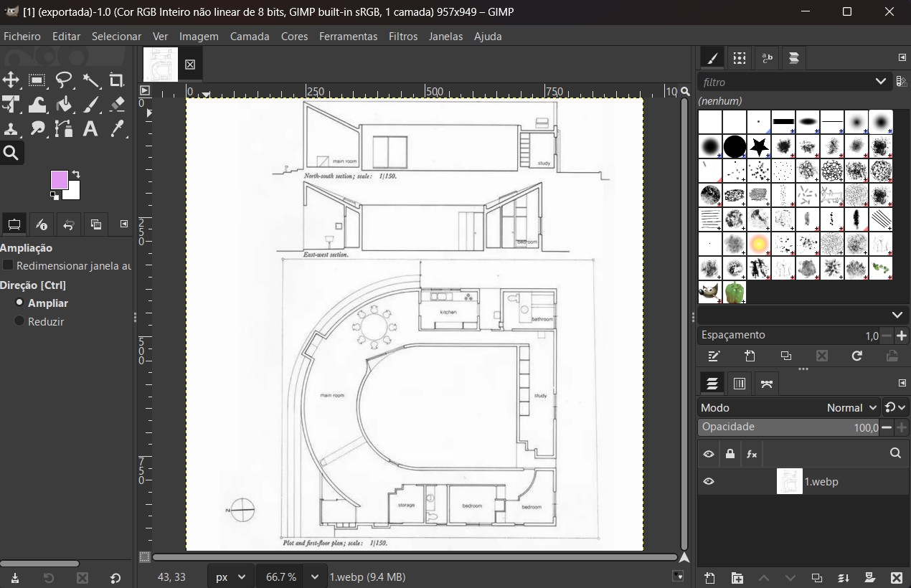Viewport: 911px width, 588px height.
Task: Pick the Color Picker eyedropper tool
Action: pyautogui.click(x=117, y=129)
